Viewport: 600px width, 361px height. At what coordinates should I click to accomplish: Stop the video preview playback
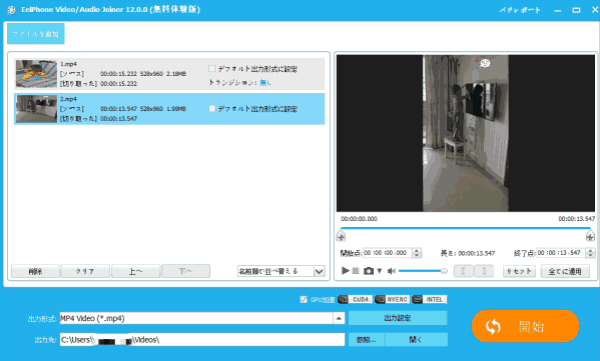pos(355,271)
